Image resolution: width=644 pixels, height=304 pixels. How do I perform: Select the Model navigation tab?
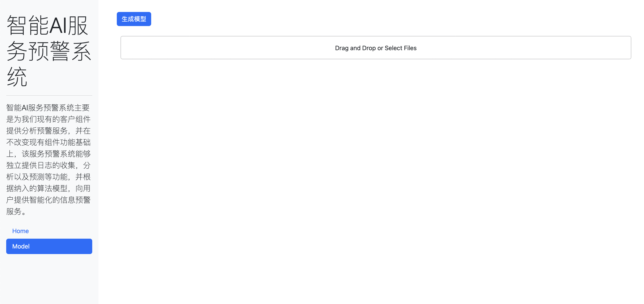tap(49, 246)
